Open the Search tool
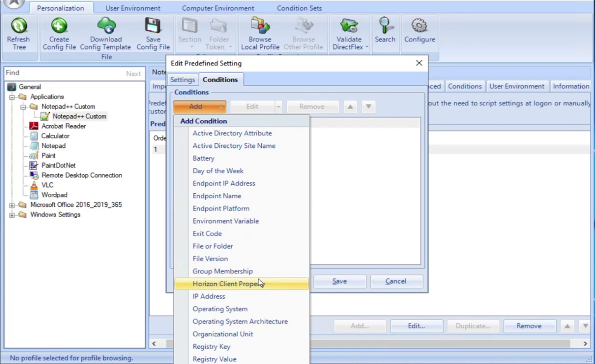The height and width of the screenshot is (364, 595). point(384,25)
